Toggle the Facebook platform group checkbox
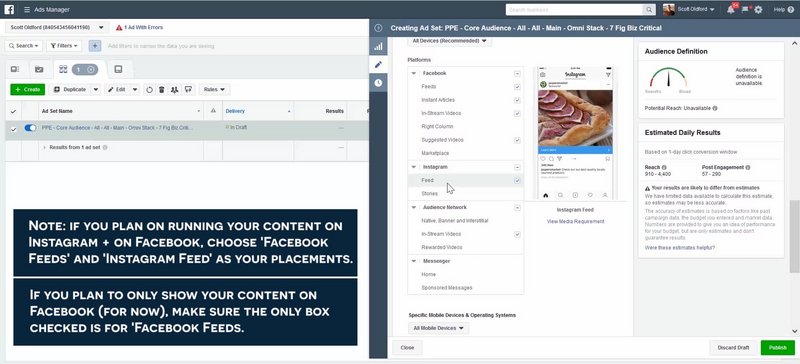This screenshot has height=364, width=800. pos(517,74)
